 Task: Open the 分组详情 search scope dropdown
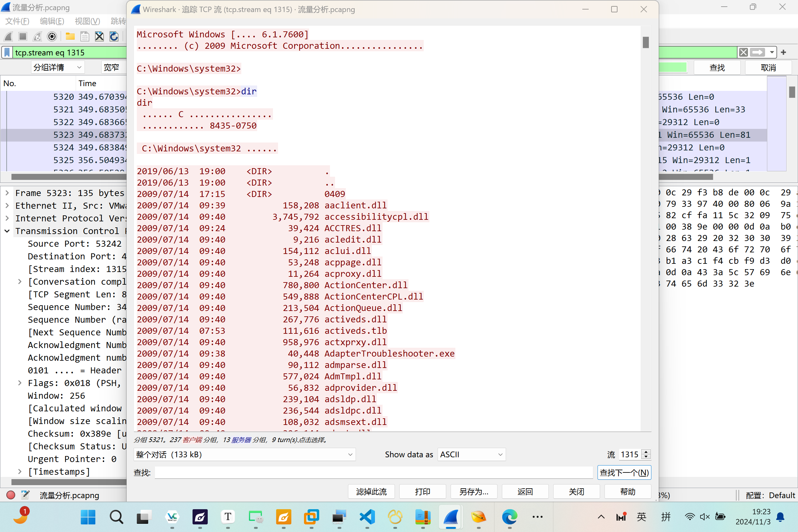tap(58, 67)
